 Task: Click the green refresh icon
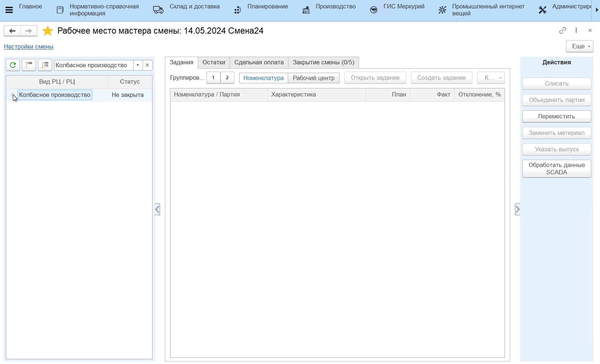coord(13,65)
